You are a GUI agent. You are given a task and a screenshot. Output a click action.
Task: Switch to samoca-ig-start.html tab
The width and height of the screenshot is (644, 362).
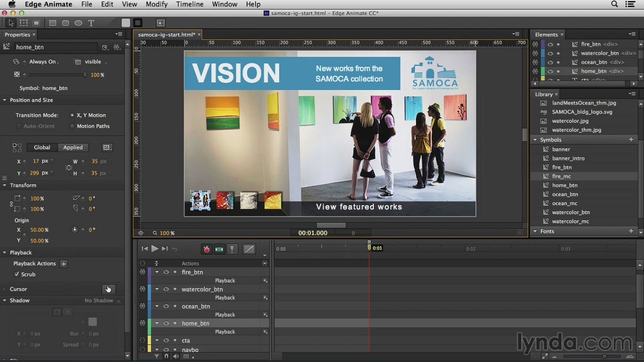tap(167, 35)
